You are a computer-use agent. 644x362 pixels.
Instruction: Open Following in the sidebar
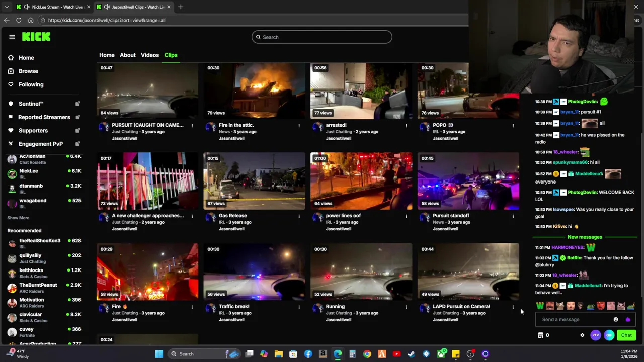[31, 84]
